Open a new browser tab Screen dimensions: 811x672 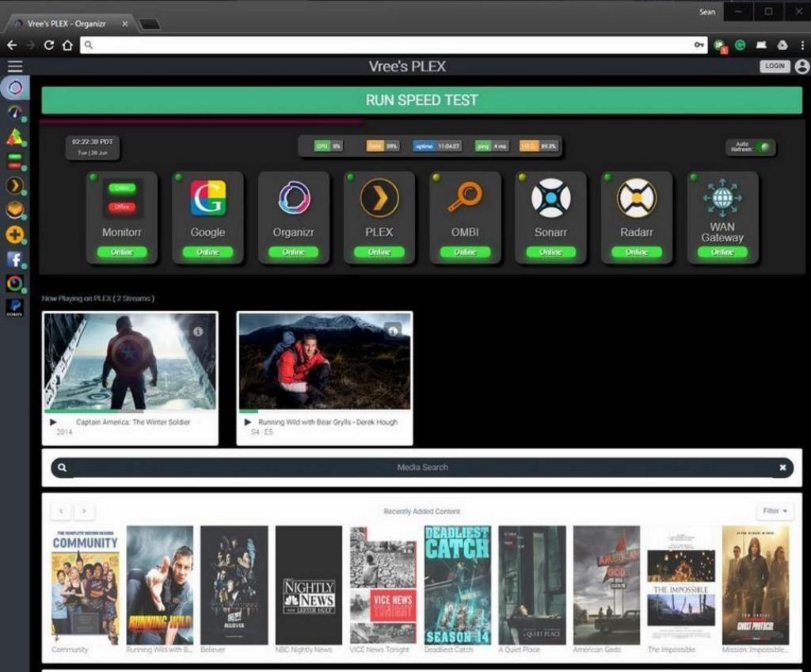coord(150,25)
